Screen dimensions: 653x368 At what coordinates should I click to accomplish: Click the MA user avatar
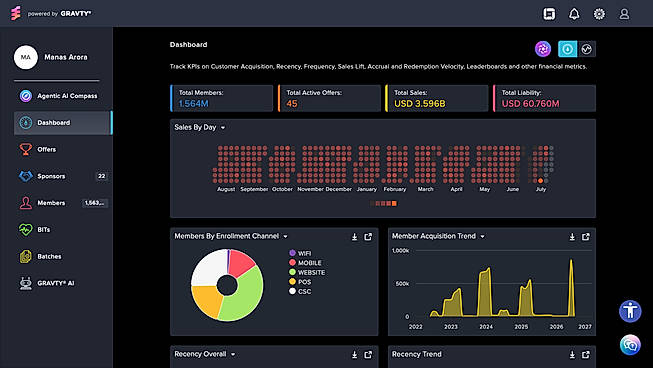(26, 57)
